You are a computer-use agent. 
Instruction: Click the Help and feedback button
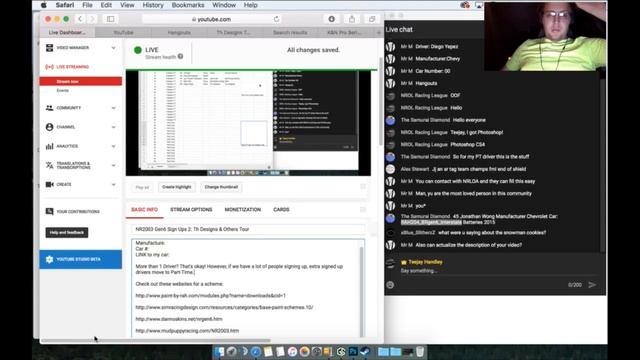[x=67, y=233]
